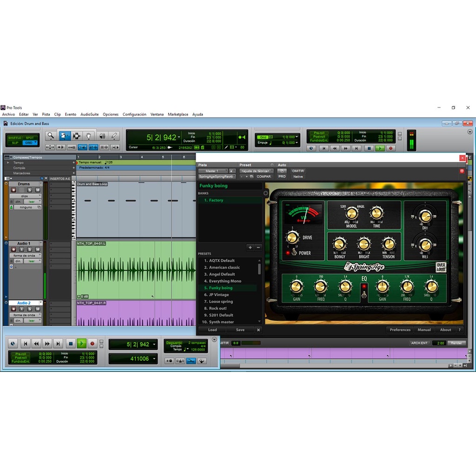
Task: Record-enable the Drums track
Action: click(x=13, y=190)
